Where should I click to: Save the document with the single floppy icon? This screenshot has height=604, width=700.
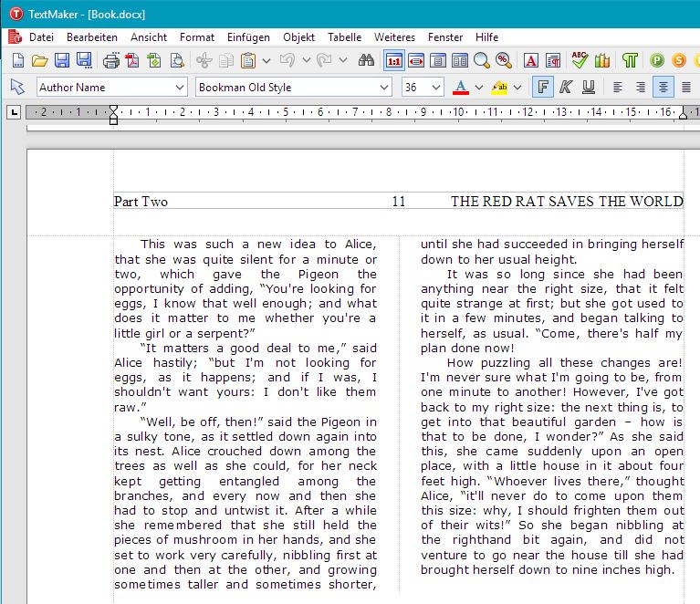pyautogui.click(x=62, y=60)
